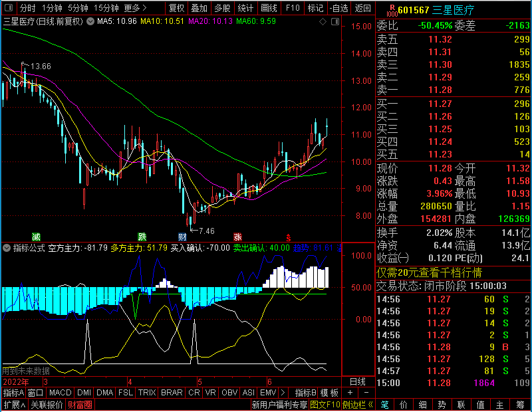Click the stock name 三星医疗 in header
Viewport: 532px width, 412px height.
point(454,10)
